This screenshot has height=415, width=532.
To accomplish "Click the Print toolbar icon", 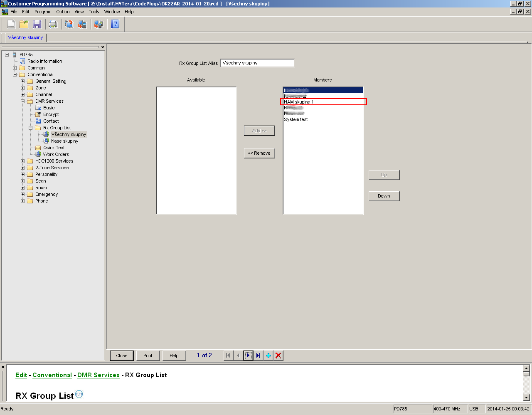I will click(x=53, y=24).
